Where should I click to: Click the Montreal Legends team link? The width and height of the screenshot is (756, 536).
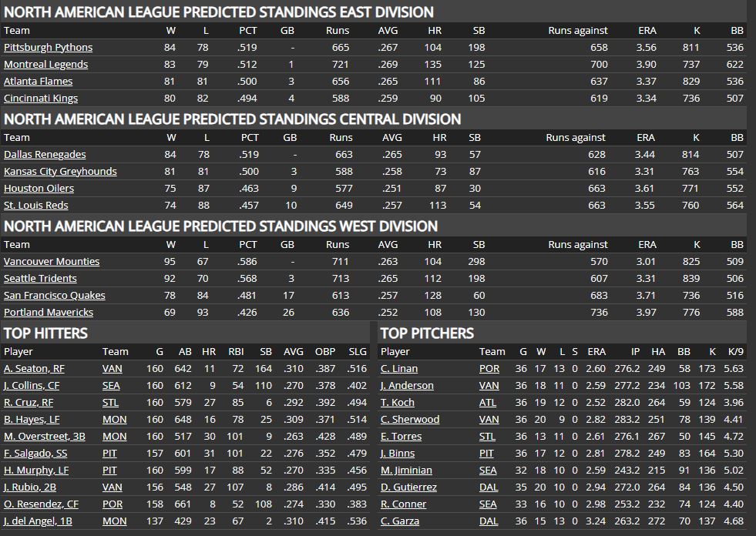tap(45, 65)
